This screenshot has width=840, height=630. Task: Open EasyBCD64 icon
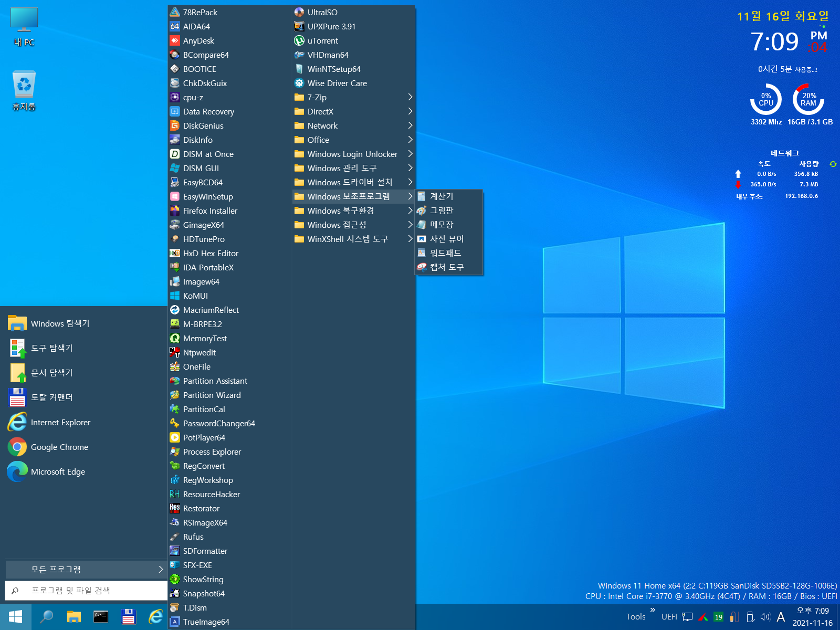[175, 182]
